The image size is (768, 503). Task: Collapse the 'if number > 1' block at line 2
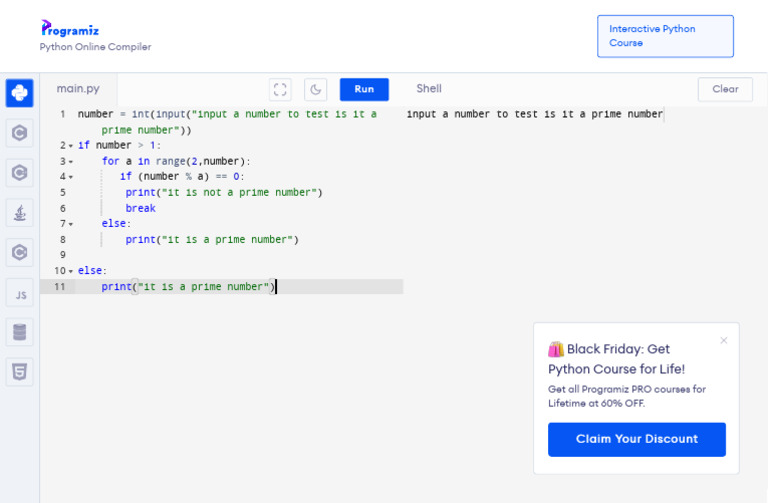click(x=71, y=146)
